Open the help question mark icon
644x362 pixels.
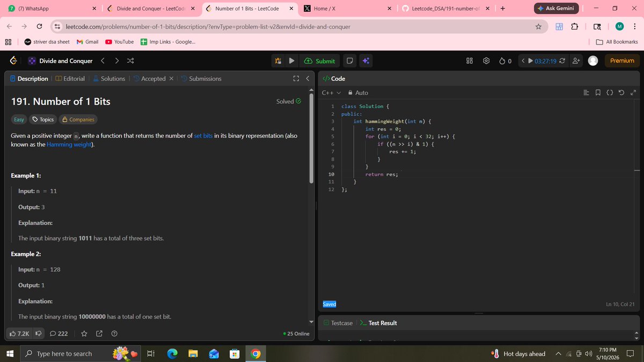pyautogui.click(x=114, y=334)
